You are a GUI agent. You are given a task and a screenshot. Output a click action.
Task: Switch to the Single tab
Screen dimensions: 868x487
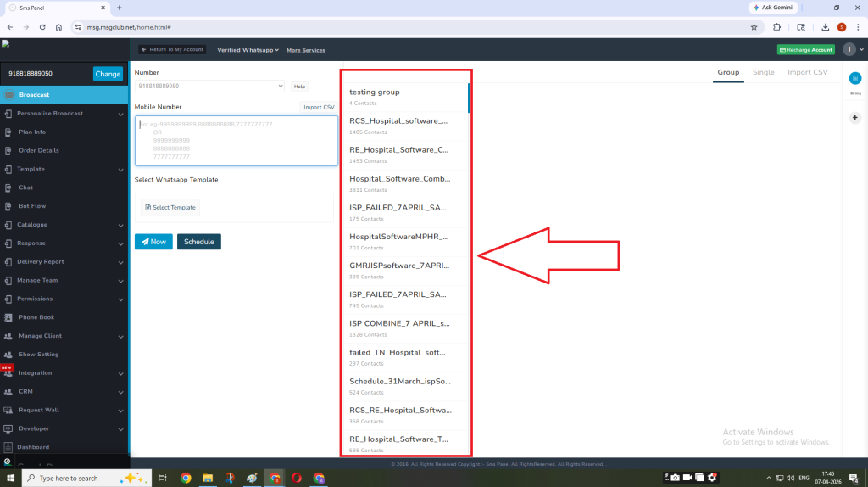pyautogui.click(x=763, y=73)
